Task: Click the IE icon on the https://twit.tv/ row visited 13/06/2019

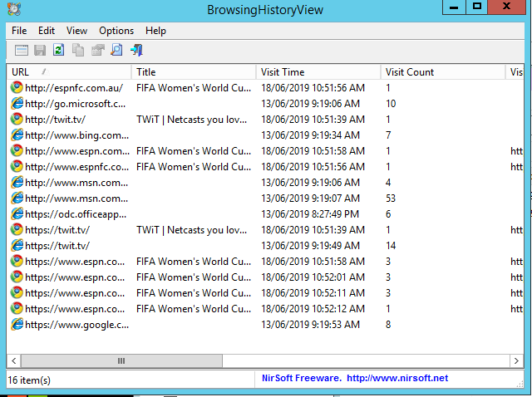Action: point(17,246)
